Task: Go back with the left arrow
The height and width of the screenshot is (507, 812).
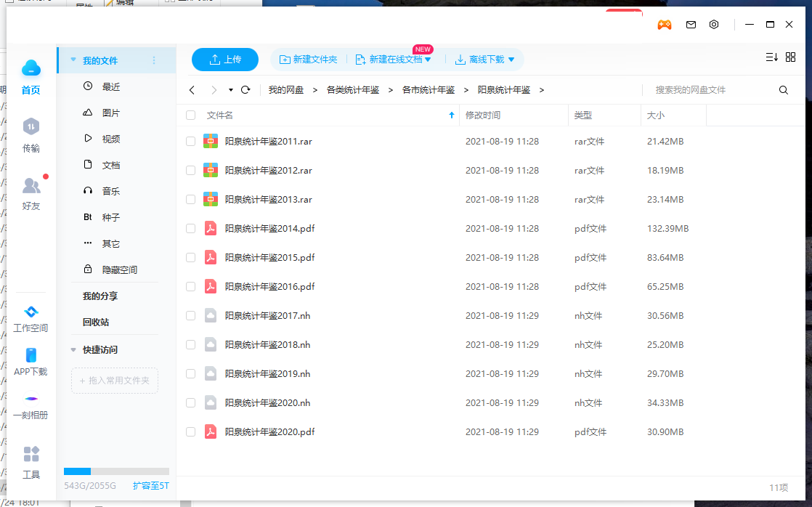Action: [x=192, y=90]
